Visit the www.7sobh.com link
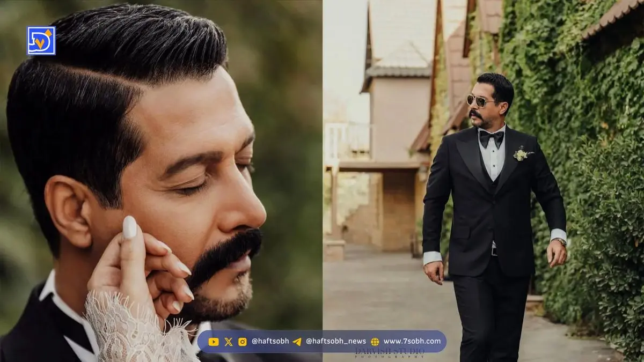Image resolution: width=644 pixels, height=362 pixels. tap(412, 342)
